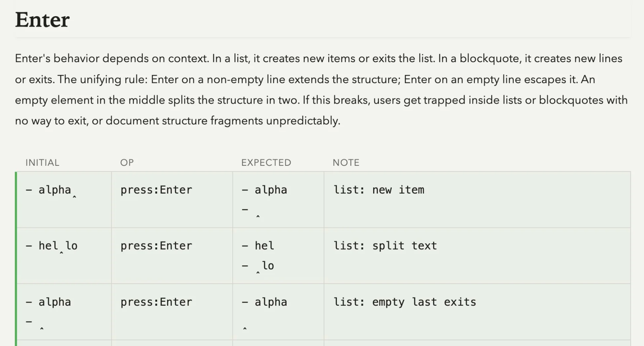The image size is (644, 346).
Task: Click the EXPECTED column header
Action: click(266, 163)
